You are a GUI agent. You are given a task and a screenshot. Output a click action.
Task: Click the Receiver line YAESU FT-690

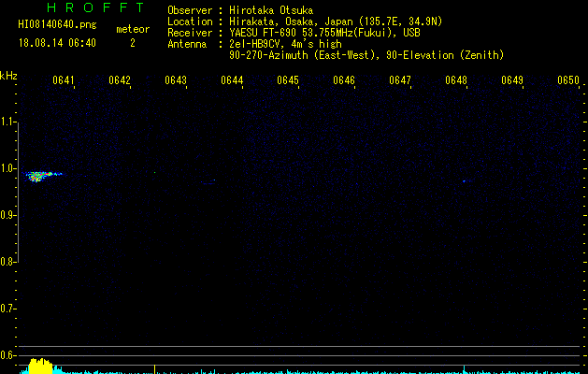[x=294, y=33]
